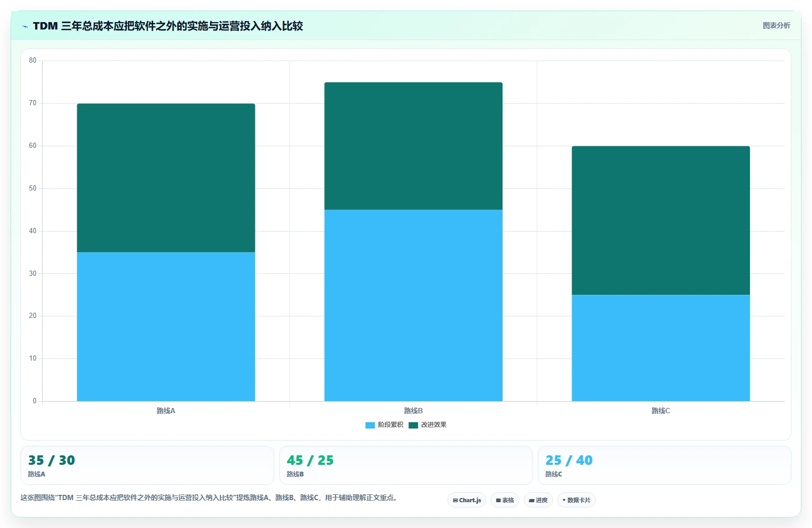Click the caption text below the cards
This screenshot has height=528, width=812.
pos(209,497)
